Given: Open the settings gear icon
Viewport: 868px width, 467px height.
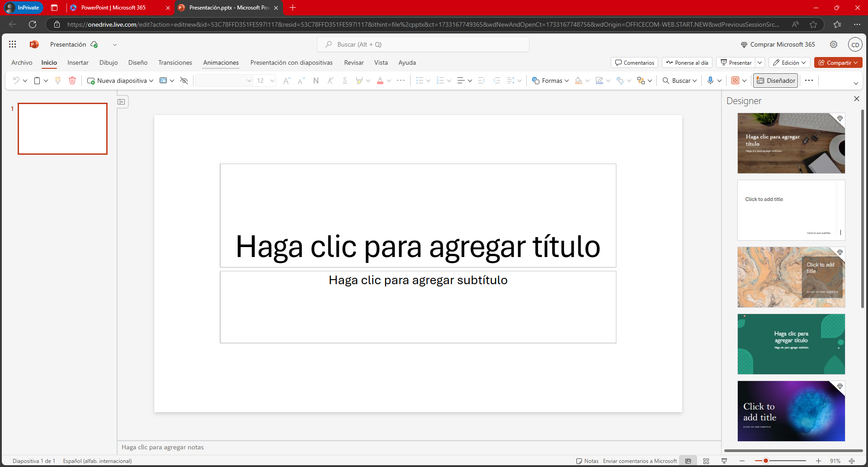Looking at the screenshot, I should click(834, 44).
